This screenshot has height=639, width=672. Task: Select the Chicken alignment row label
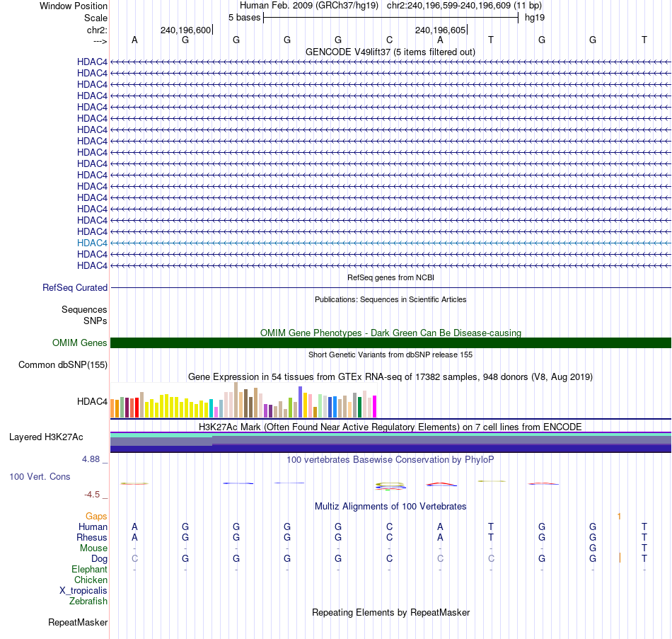[91, 580]
